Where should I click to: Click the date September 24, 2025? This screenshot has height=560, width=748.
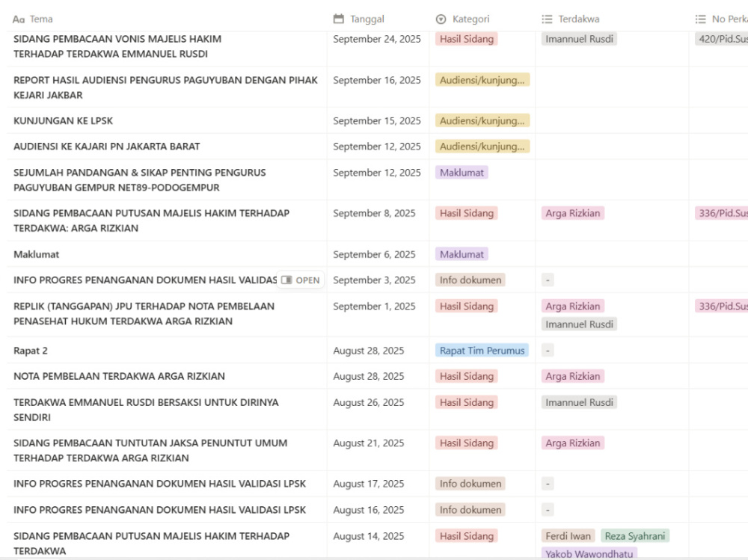coord(377,39)
